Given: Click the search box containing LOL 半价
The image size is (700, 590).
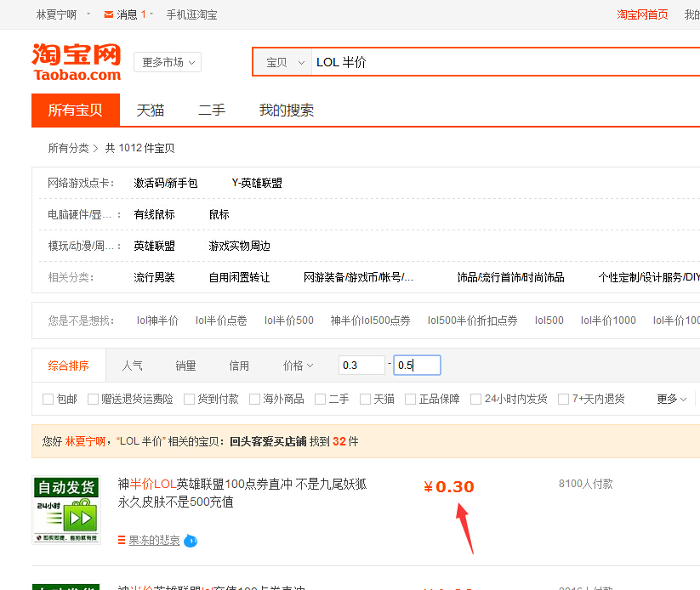Looking at the screenshot, I should [x=506, y=62].
